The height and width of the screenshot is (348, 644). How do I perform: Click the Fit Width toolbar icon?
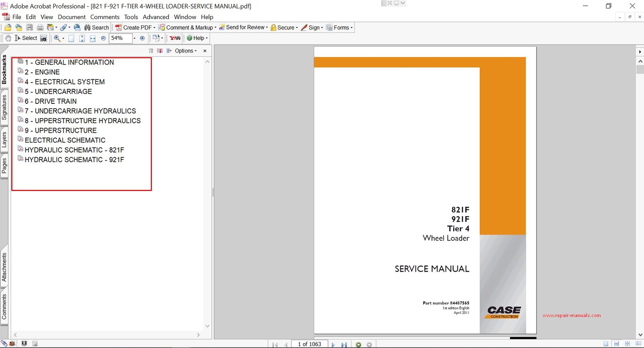pos(93,38)
